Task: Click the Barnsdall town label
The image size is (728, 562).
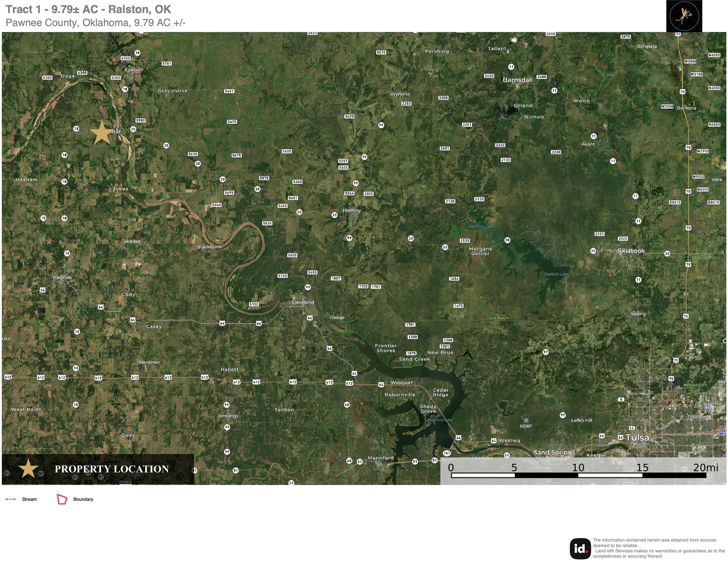Action: (517, 80)
